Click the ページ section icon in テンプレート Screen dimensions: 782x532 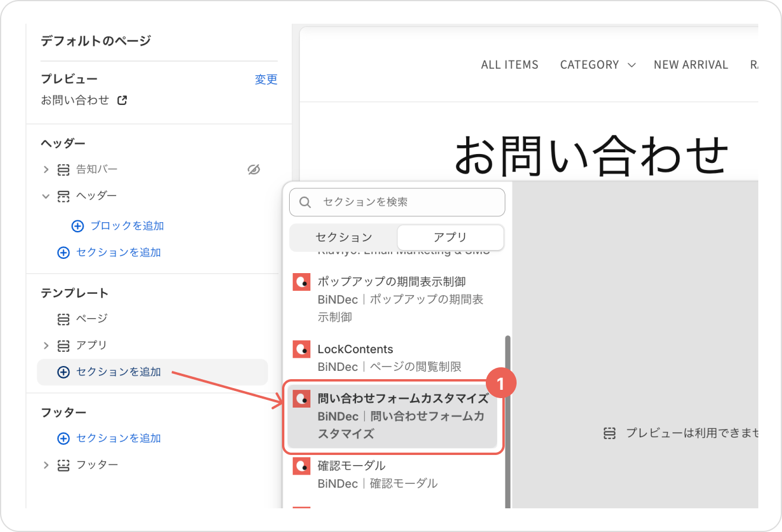click(63, 319)
